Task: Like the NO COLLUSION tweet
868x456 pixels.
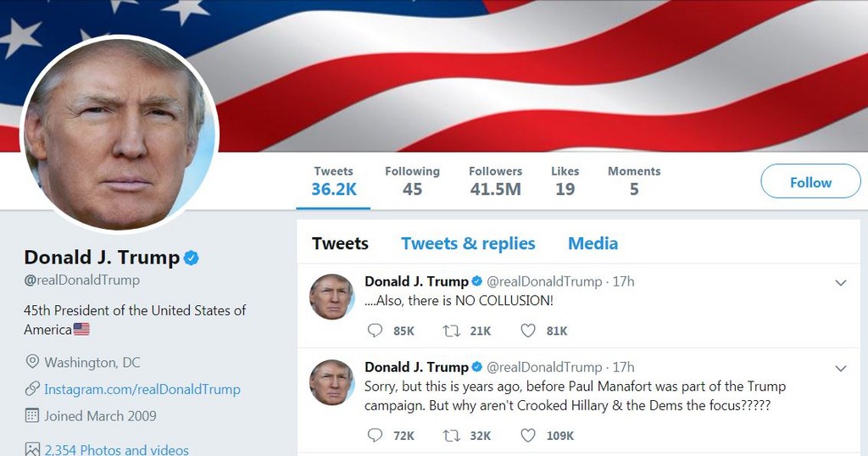Action: [528, 331]
